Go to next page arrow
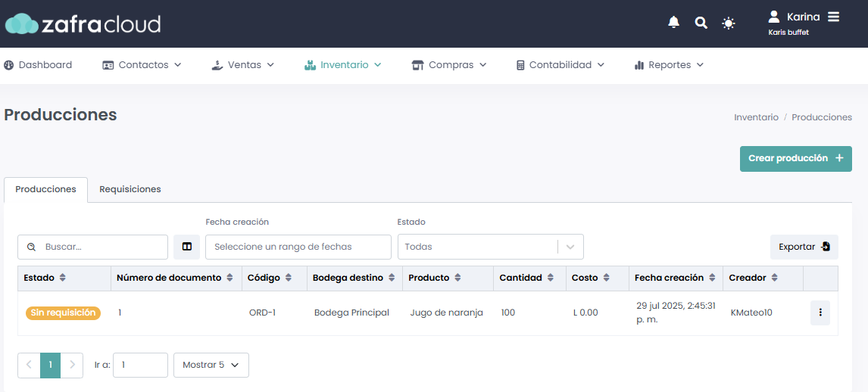 [71, 366]
